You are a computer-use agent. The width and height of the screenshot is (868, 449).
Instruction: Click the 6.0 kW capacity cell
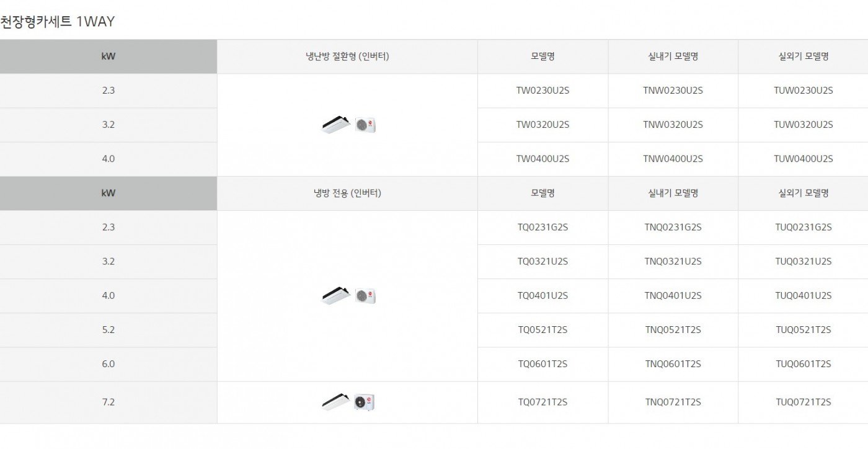click(108, 363)
